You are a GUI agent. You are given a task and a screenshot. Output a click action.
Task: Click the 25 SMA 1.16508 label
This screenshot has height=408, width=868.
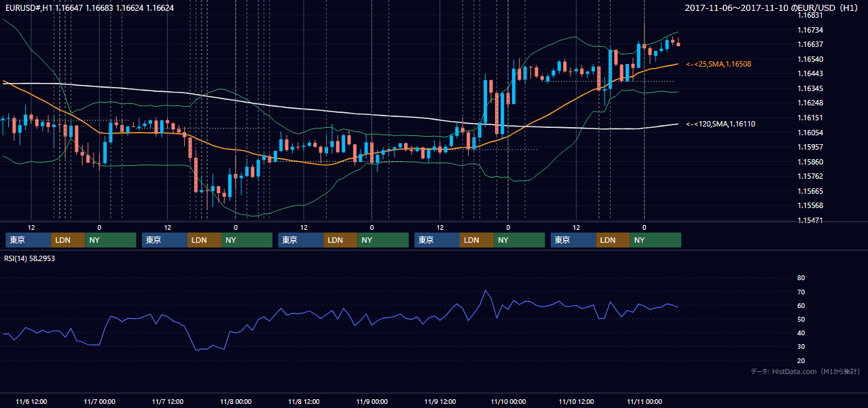(x=719, y=64)
